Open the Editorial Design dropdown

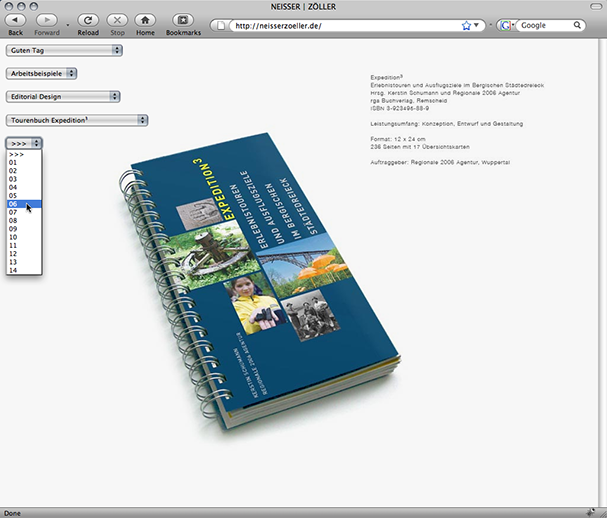[x=63, y=97]
